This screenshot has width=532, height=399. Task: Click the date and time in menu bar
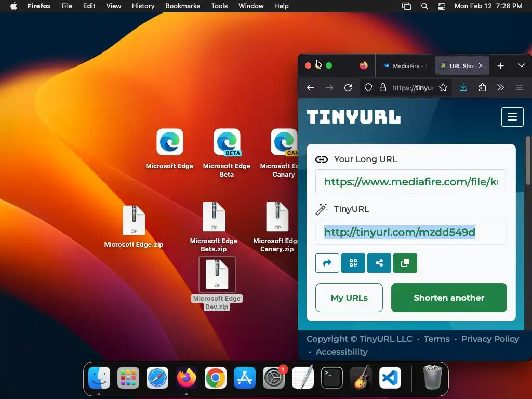click(488, 6)
